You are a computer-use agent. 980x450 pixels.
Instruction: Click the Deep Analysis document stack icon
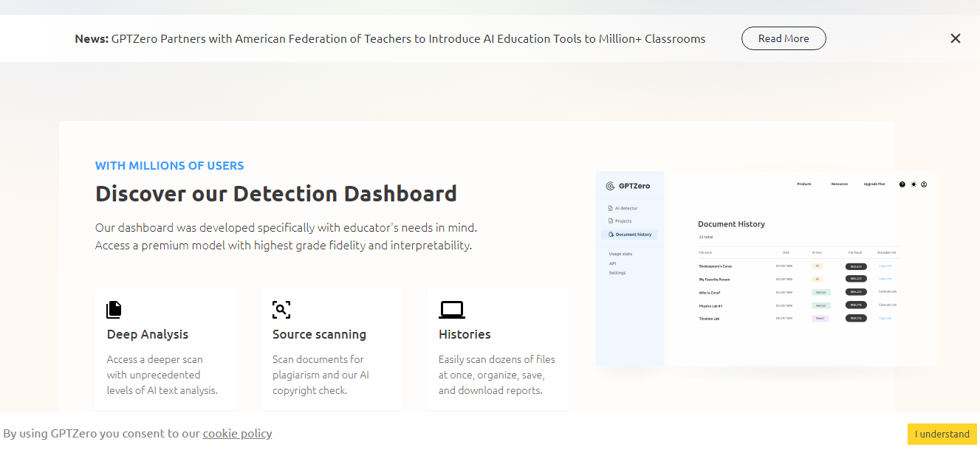click(x=114, y=309)
